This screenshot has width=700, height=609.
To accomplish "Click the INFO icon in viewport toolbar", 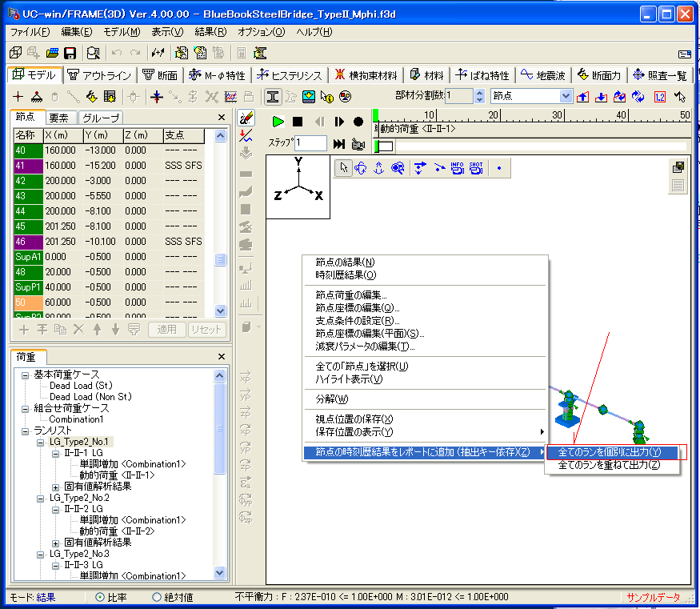I will (x=457, y=168).
